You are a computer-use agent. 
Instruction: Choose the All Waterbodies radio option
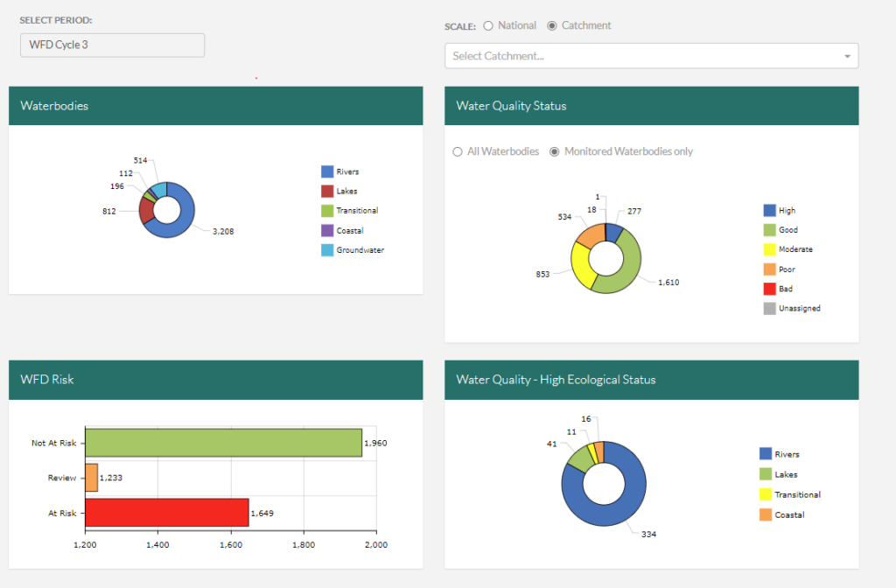(x=457, y=152)
